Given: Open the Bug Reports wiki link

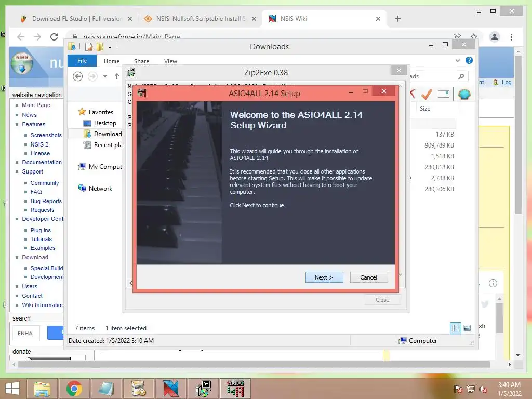Looking at the screenshot, I should pyautogui.click(x=46, y=201).
